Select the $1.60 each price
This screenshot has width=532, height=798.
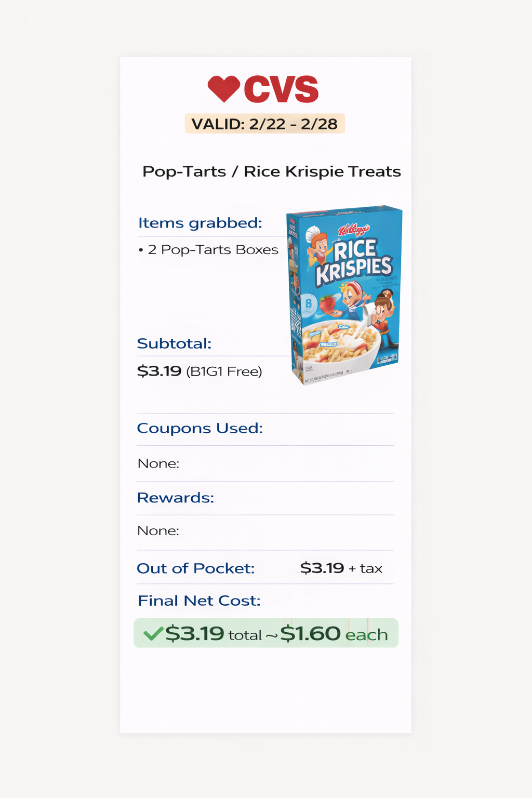334,634
